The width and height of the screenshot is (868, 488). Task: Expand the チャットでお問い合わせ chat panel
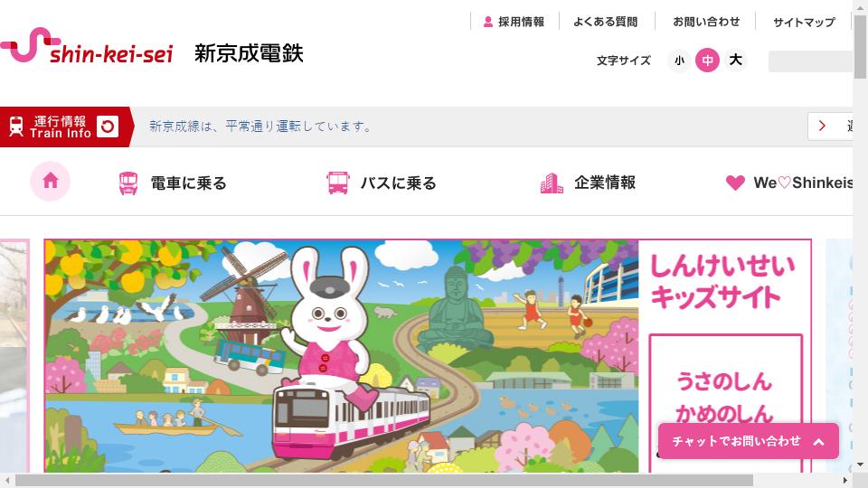click(749, 441)
